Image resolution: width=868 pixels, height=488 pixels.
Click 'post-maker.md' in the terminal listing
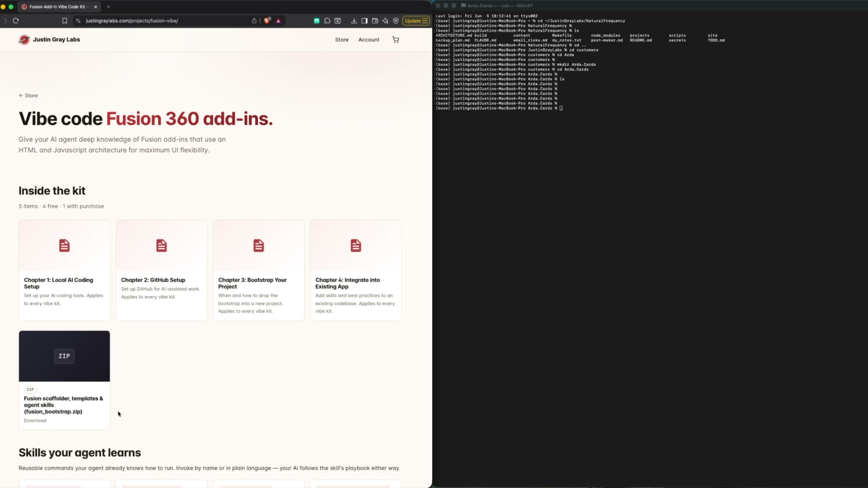click(607, 40)
